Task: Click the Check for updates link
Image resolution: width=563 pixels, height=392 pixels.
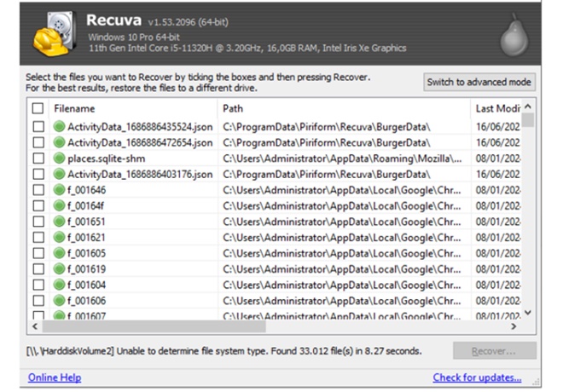Action: [x=477, y=378]
